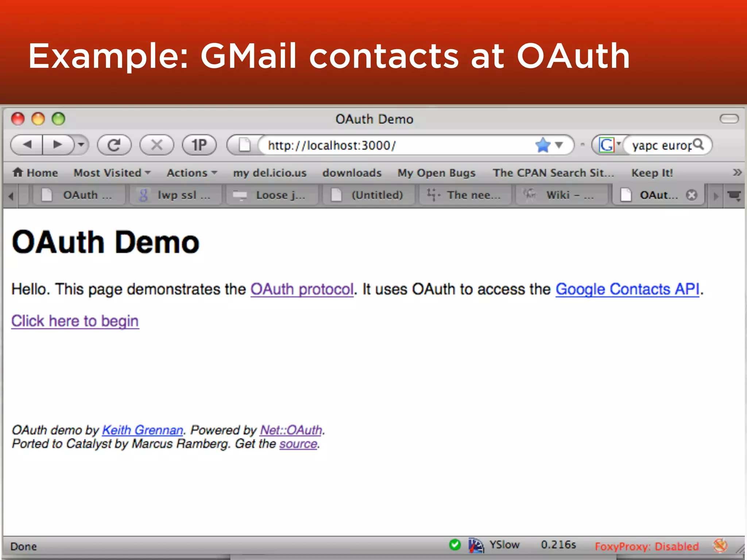Reload the page with the Refresh button
Viewport: 747px width, 560px height.
pyautogui.click(x=114, y=145)
